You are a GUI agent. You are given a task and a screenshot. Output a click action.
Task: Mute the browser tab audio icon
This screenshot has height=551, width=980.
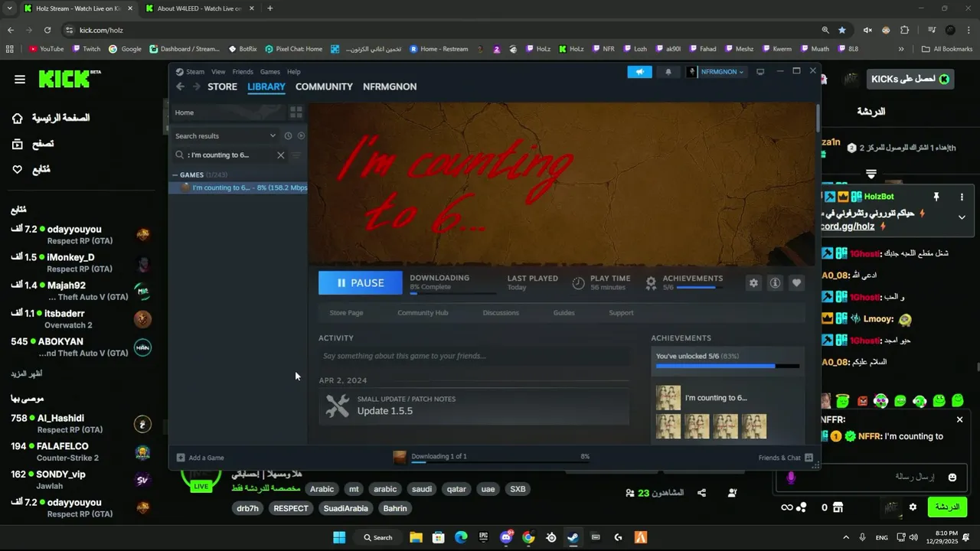point(867,30)
